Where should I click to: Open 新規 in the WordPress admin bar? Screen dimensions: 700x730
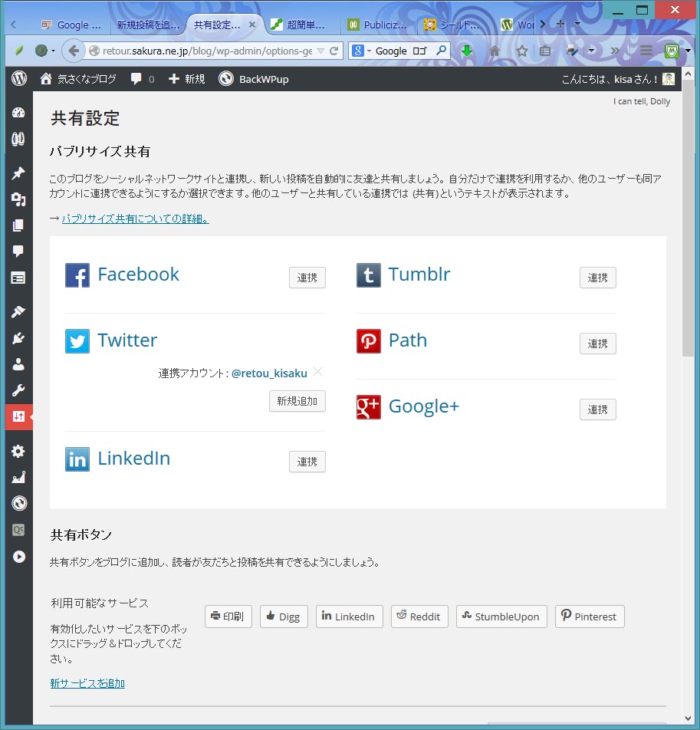click(x=186, y=79)
